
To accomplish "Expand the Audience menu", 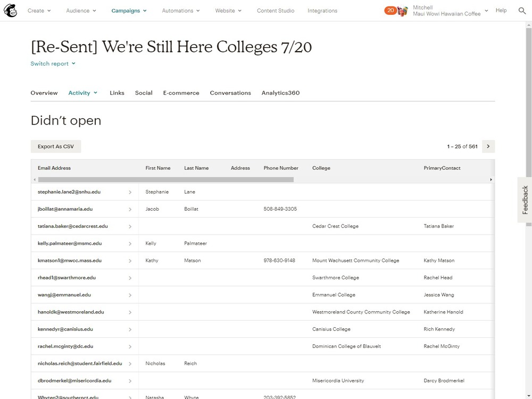I will tap(81, 11).
